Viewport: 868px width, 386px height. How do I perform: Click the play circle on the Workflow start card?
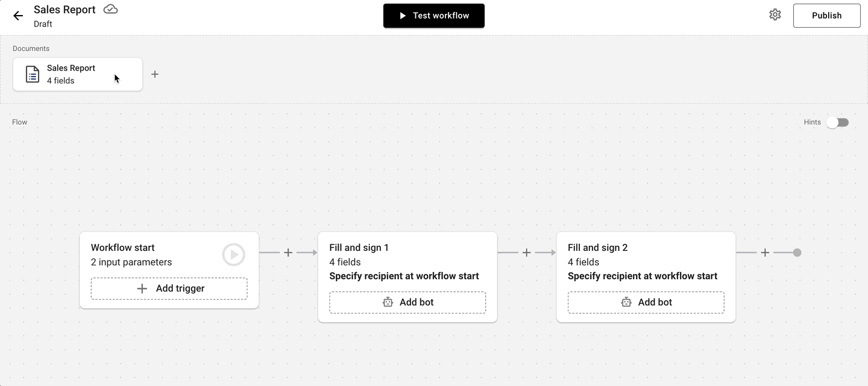click(x=233, y=254)
